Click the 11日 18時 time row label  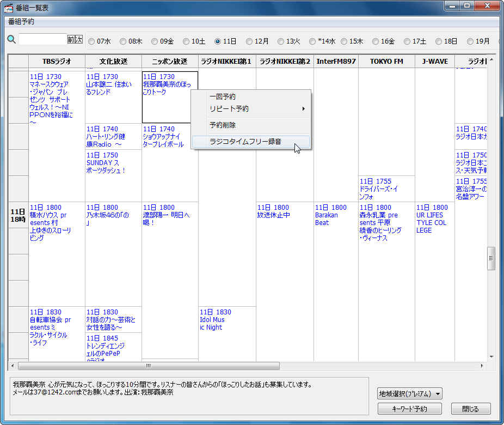[18, 215]
